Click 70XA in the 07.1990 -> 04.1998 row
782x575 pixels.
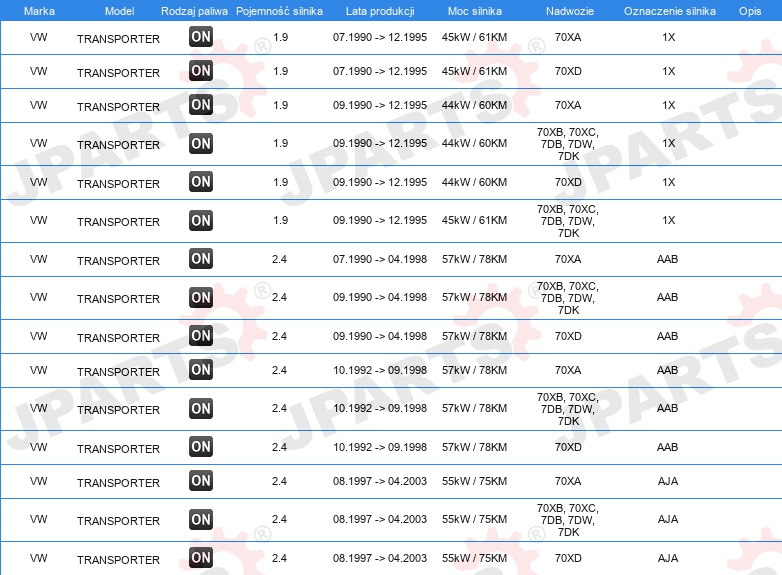click(568, 259)
